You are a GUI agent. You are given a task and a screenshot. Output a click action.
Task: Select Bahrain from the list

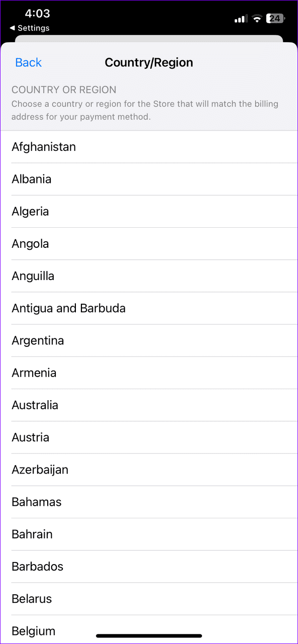point(32,534)
